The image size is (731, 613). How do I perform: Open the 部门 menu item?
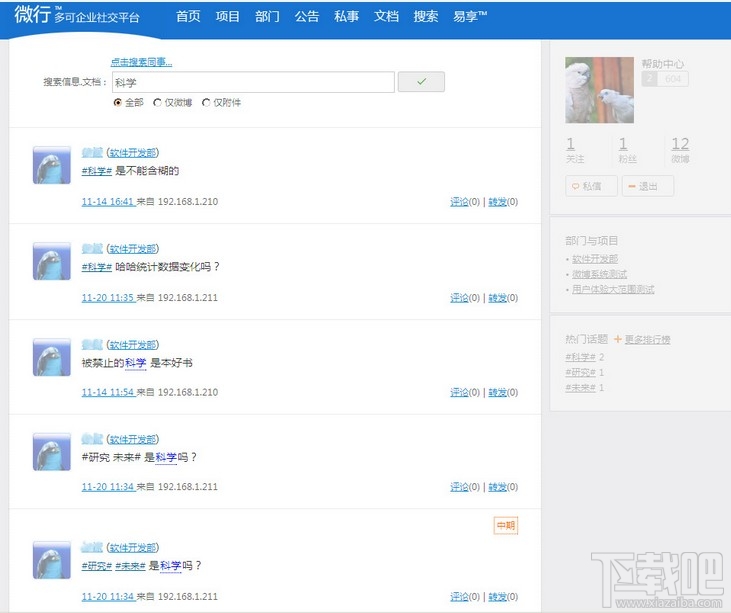[267, 16]
